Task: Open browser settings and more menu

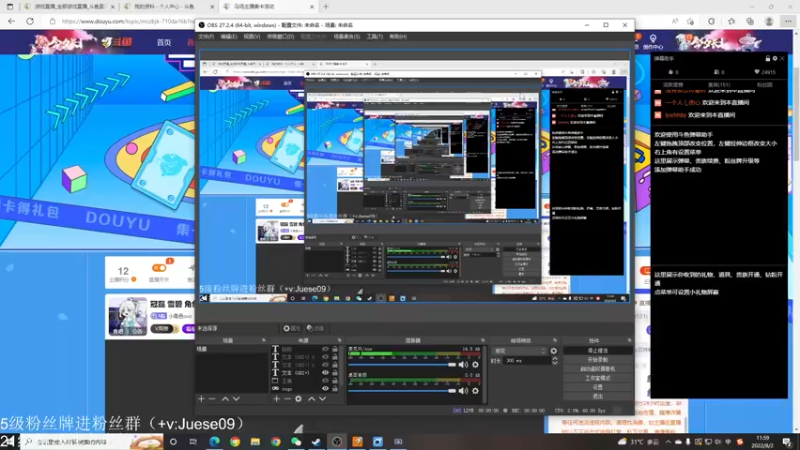Action: 788,21
